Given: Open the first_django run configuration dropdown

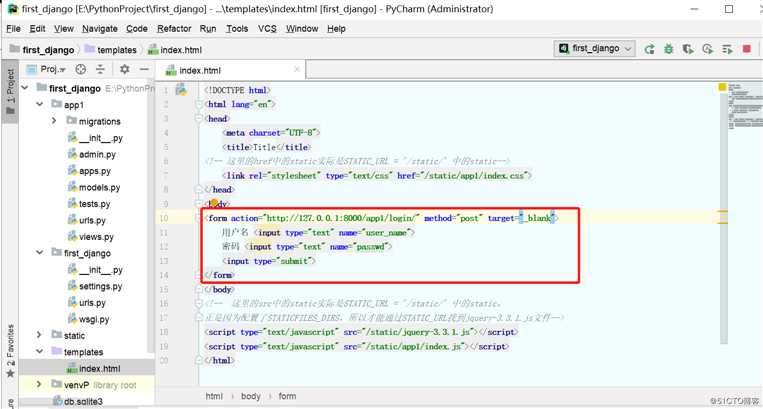Looking at the screenshot, I should (595, 49).
